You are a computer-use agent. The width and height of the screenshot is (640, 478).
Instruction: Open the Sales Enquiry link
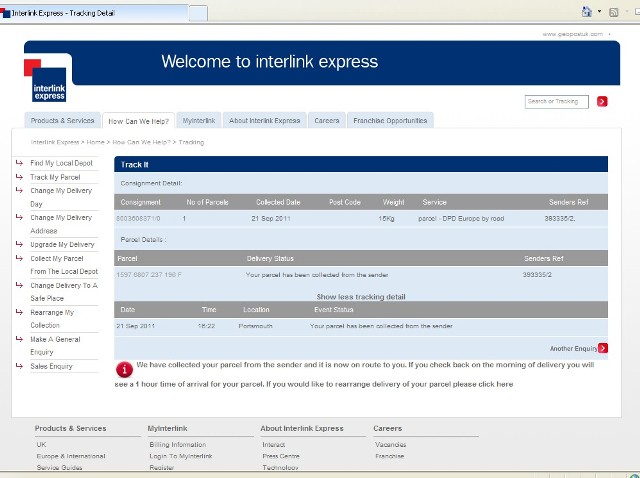point(51,366)
